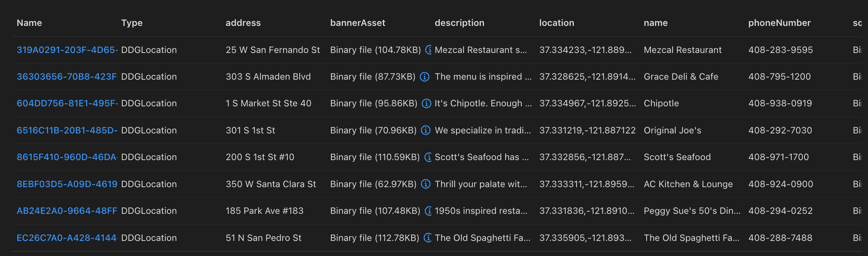Select phone number 408-938-0919
The width and height of the screenshot is (868, 256).
(780, 103)
